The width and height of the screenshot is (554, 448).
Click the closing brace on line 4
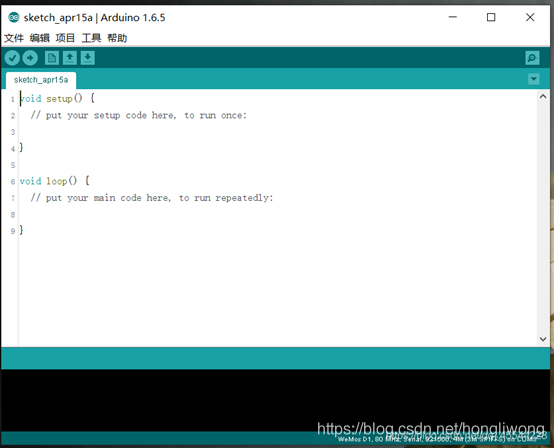(22, 147)
